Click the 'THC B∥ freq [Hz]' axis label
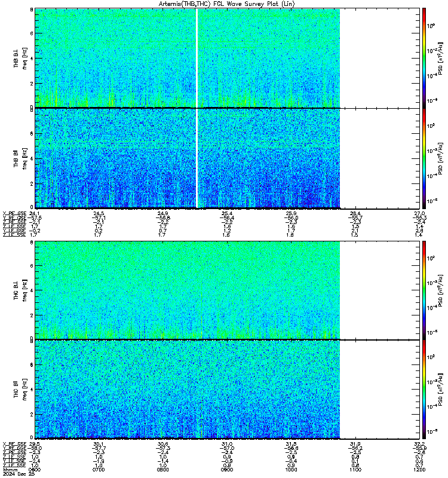The image size is (448, 478). pyautogui.click(x=20, y=390)
